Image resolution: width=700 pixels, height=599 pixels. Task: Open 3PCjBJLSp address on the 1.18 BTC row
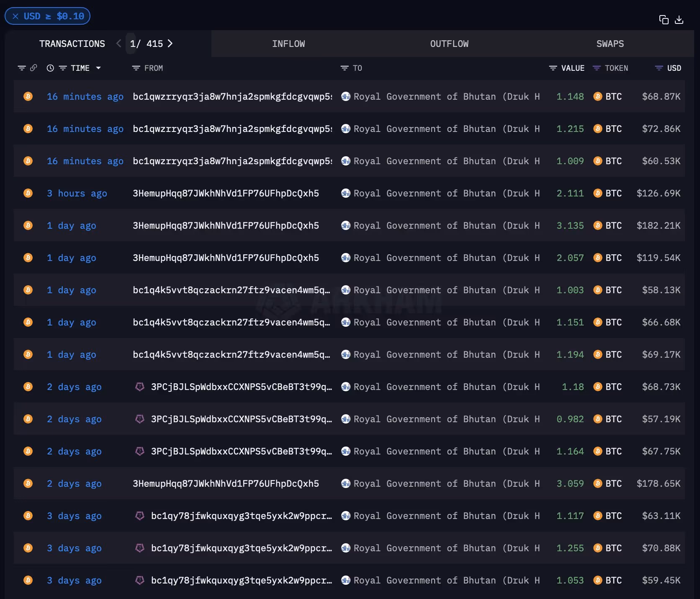tap(242, 387)
